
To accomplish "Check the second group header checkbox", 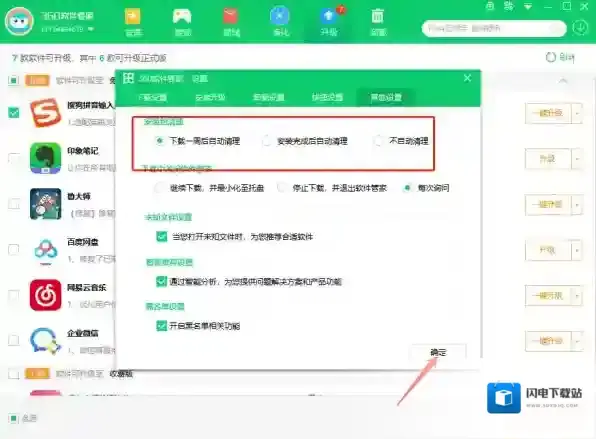I will [14, 374].
